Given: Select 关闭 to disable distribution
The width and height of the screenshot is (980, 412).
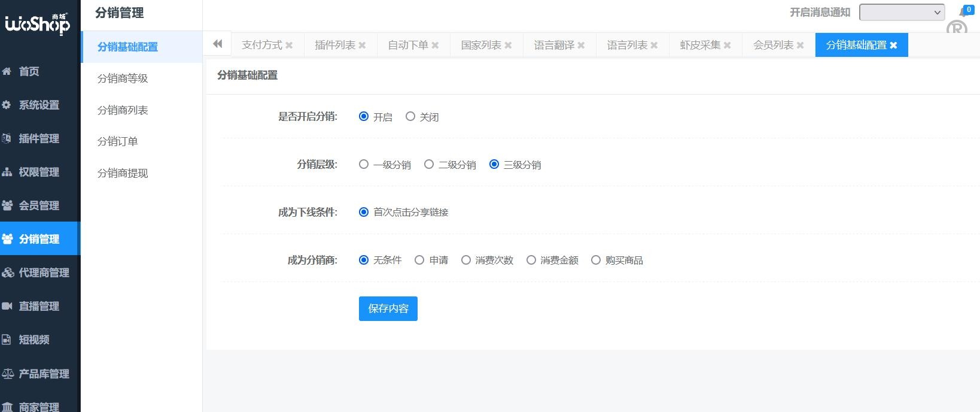Looking at the screenshot, I should [x=410, y=117].
